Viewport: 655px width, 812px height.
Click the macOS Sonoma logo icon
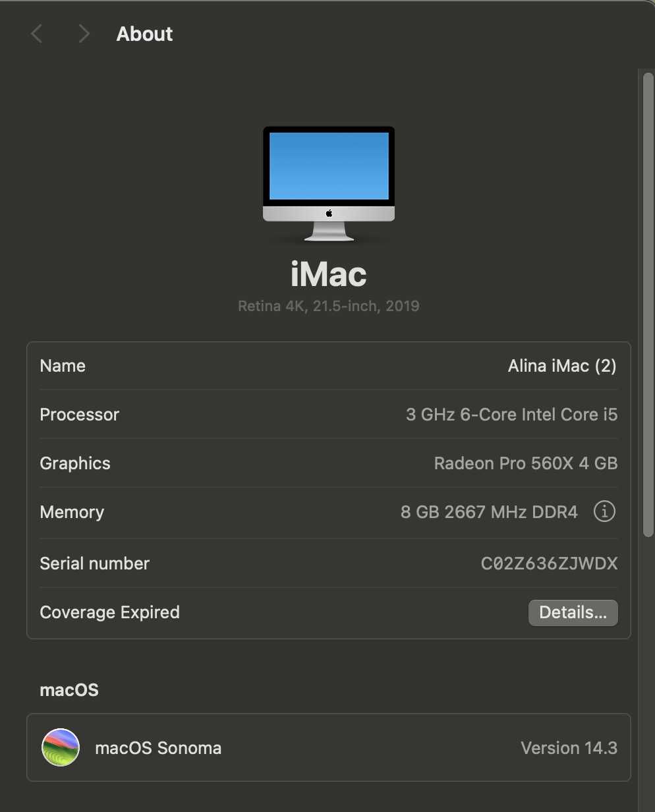pos(61,747)
